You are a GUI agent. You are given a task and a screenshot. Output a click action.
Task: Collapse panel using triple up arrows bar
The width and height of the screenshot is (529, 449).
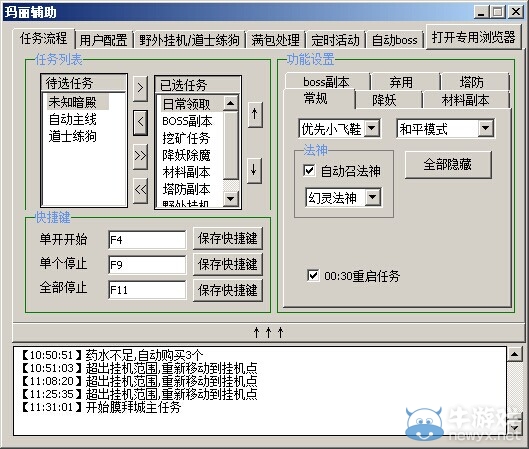pyautogui.click(x=268, y=332)
